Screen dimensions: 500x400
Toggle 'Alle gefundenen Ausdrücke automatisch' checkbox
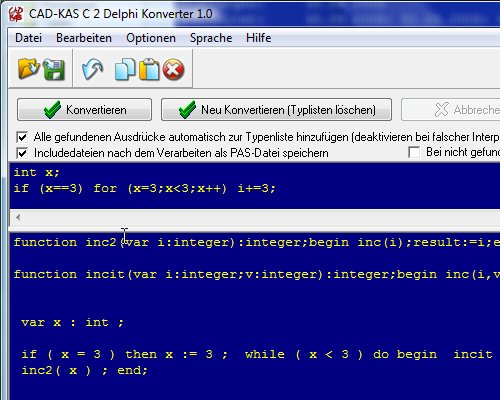coord(22,137)
